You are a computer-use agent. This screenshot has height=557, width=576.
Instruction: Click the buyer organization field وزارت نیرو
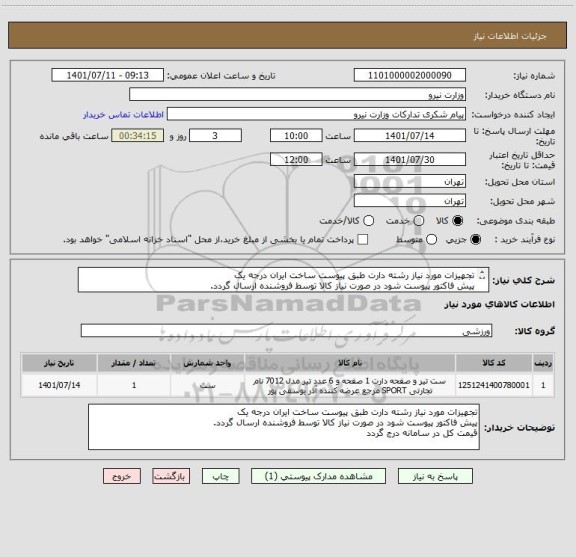pos(298,95)
